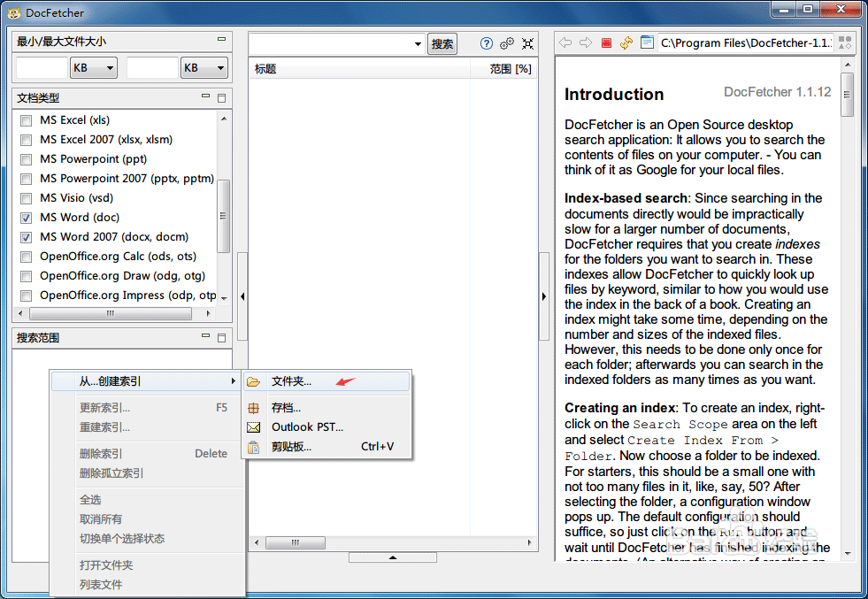
Task: Check MS Excel 2007 (xlsx, xlsm)
Action: (x=26, y=140)
